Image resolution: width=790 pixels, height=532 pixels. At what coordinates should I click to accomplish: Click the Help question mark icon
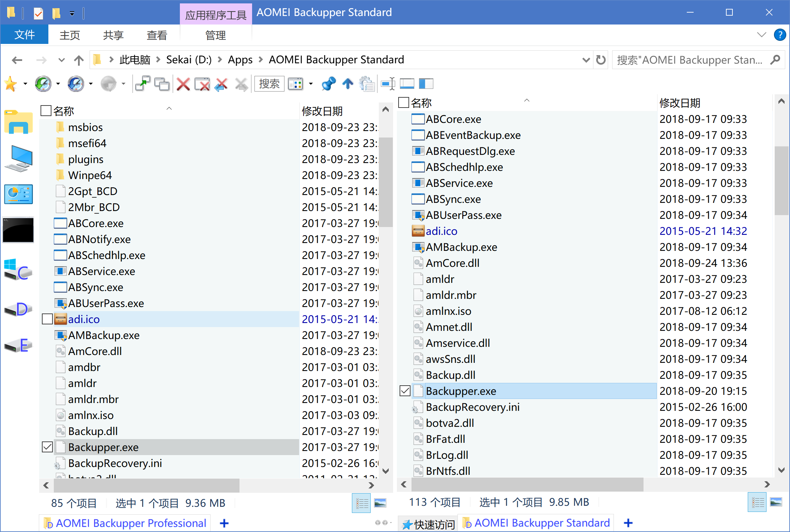(780, 35)
